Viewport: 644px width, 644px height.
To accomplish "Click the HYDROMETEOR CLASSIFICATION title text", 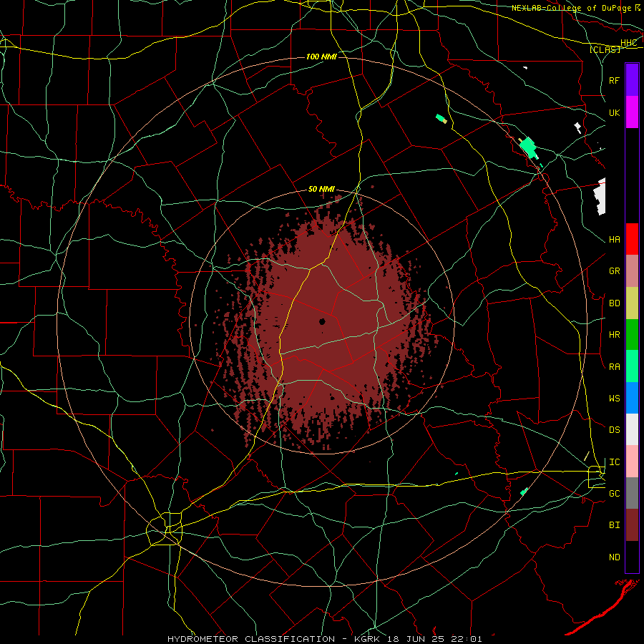I will [251, 639].
